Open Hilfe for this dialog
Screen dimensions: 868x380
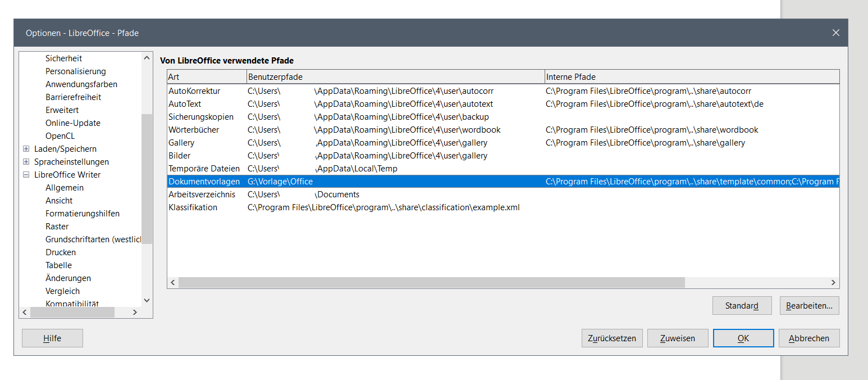click(52, 338)
